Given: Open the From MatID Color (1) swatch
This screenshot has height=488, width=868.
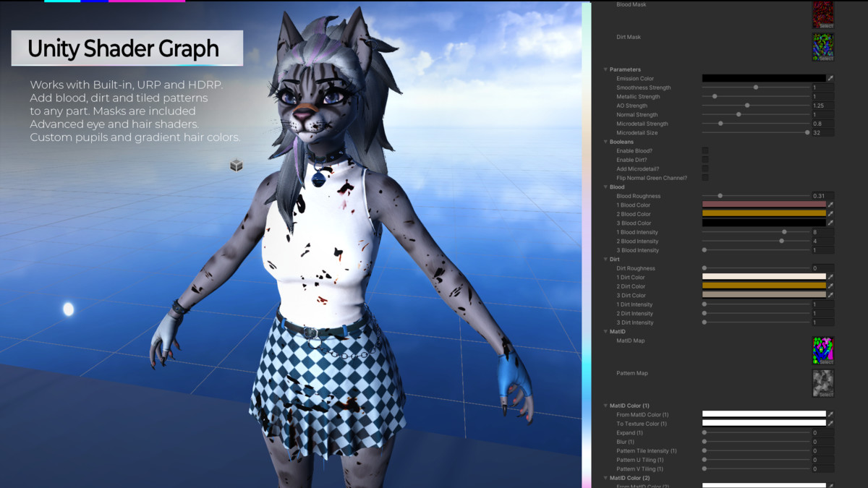Looking at the screenshot, I should click(x=764, y=415).
